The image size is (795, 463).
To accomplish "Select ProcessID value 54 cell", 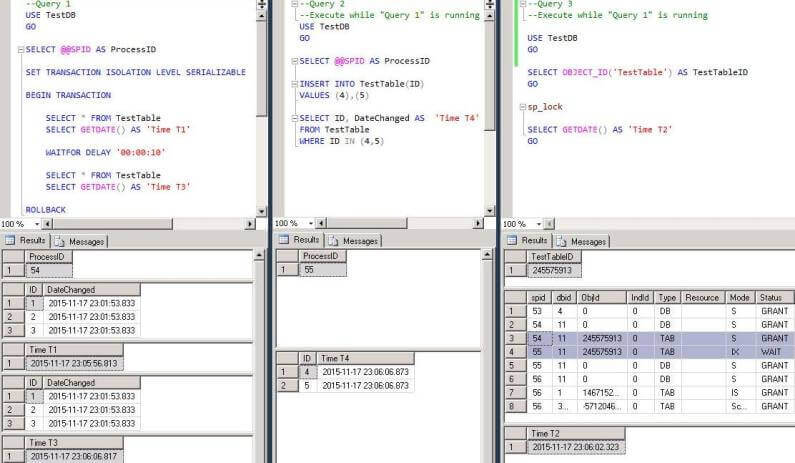I will (48, 270).
